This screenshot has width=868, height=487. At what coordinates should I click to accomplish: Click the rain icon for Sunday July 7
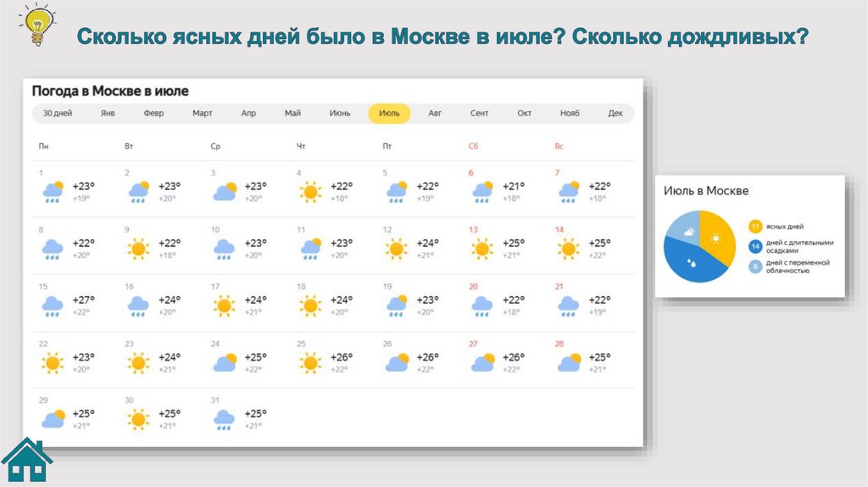[x=569, y=192]
